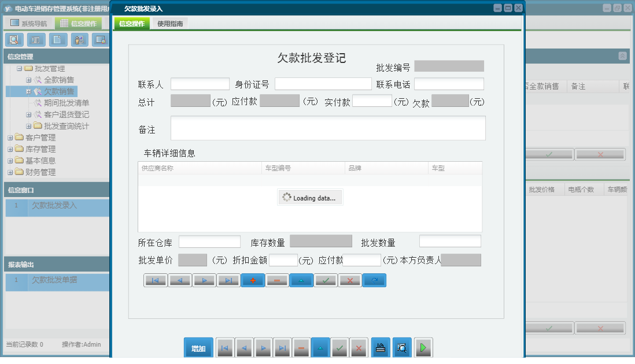Click the list layout icon in the left toolbar
Screen dimensions: 635x364
click(36, 40)
